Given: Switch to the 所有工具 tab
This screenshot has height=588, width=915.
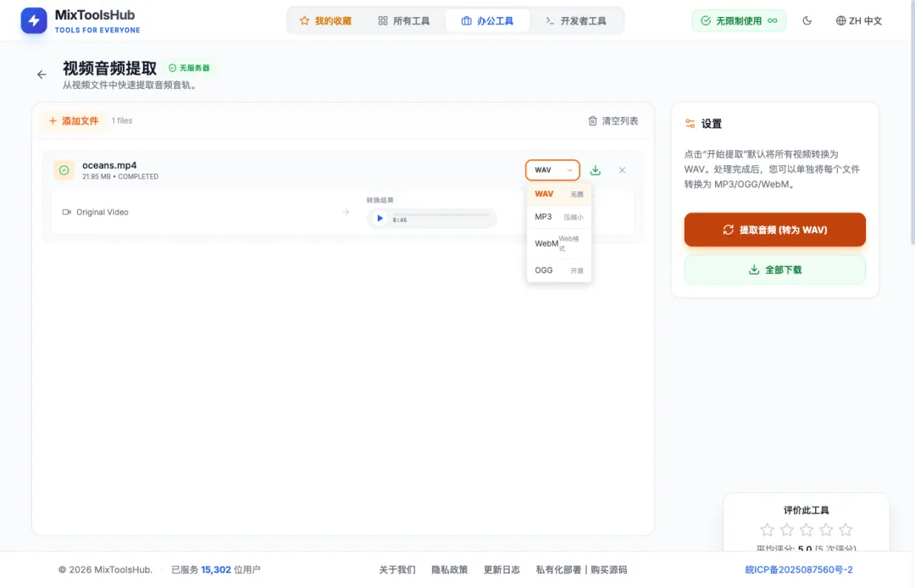Looking at the screenshot, I should coord(403,21).
